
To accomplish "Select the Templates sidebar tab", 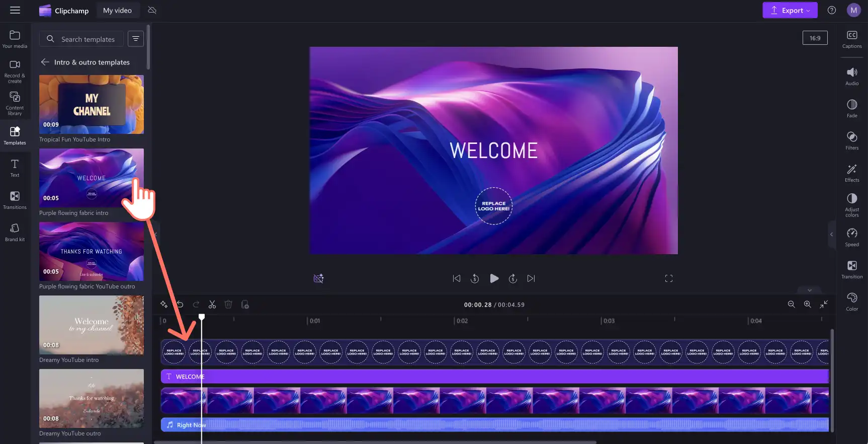I will pyautogui.click(x=15, y=135).
